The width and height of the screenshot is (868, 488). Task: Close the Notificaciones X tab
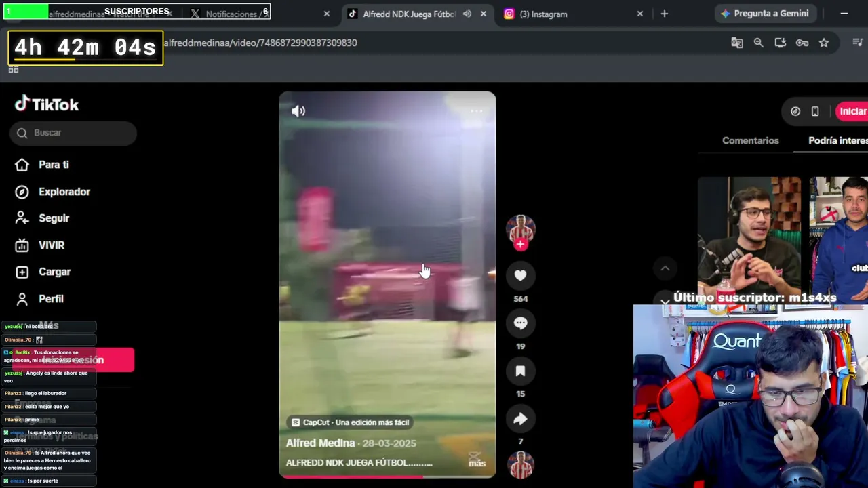coord(326,14)
